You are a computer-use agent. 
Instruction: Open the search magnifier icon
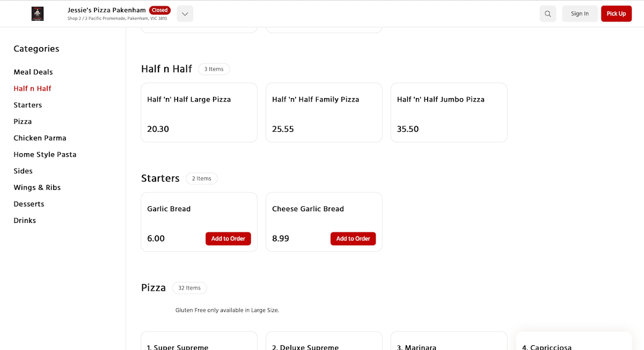pyautogui.click(x=548, y=14)
